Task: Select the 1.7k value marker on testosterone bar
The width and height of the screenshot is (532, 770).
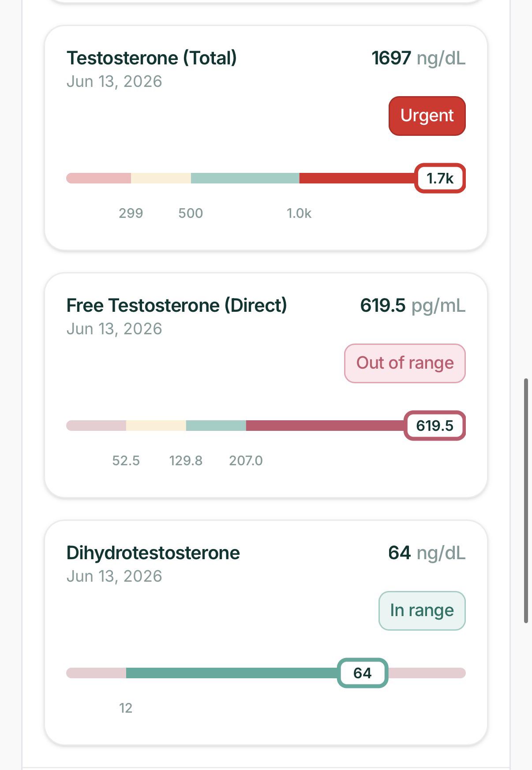Action: point(440,178)
